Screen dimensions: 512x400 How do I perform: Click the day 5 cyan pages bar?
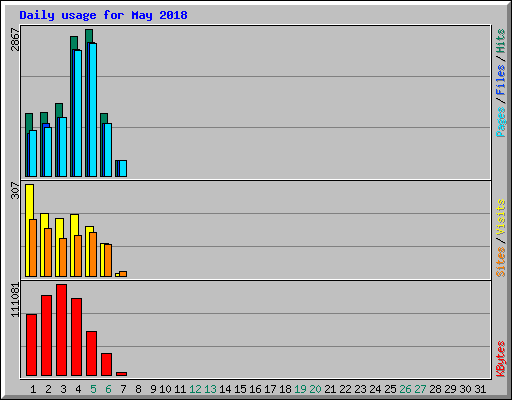pos(93,110)
